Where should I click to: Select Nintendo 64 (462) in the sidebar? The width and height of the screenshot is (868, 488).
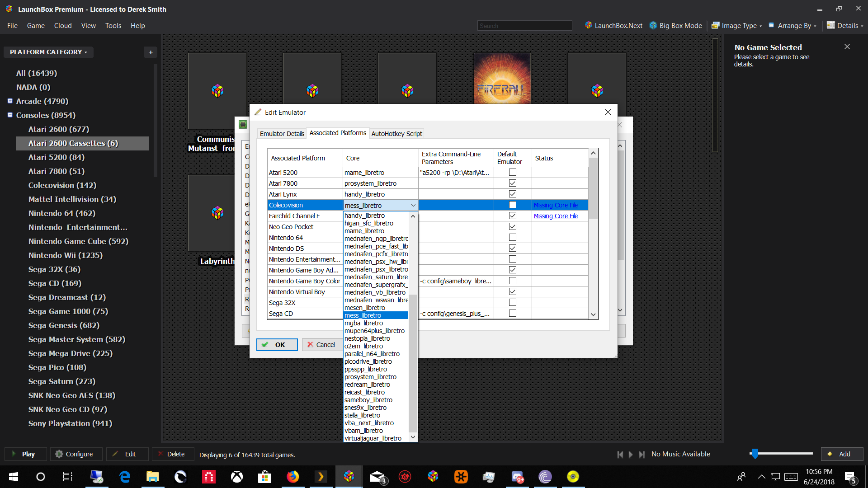coord(62,213)
